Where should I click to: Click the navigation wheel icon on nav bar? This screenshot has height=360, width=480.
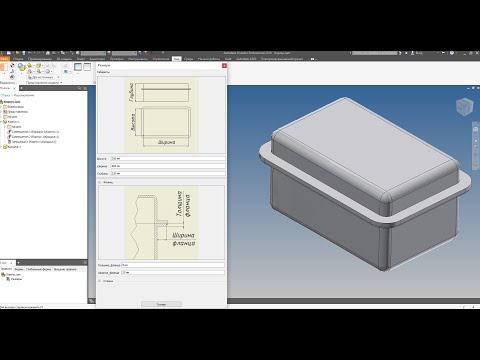tap(476, 130)
